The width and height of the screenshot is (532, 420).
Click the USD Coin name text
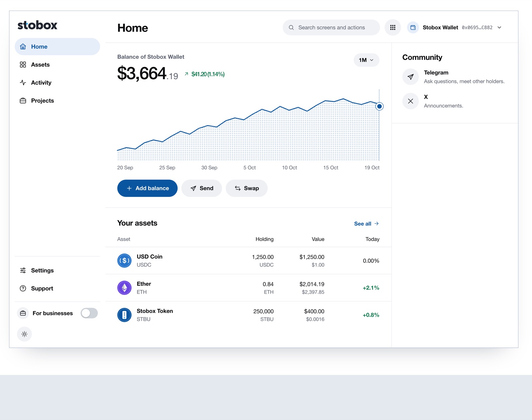click(x=150, y=257)
